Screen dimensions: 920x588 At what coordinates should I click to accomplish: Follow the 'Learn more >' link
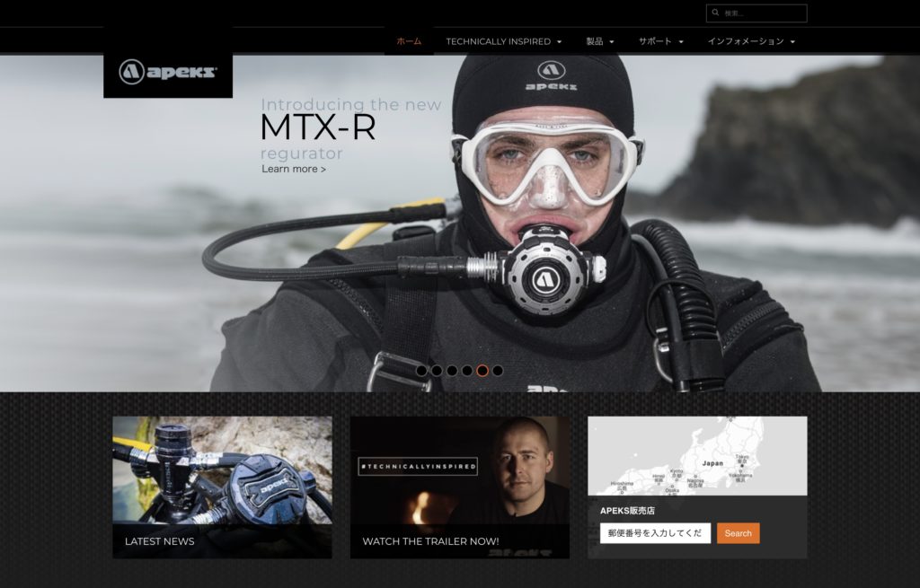[294, 169]
